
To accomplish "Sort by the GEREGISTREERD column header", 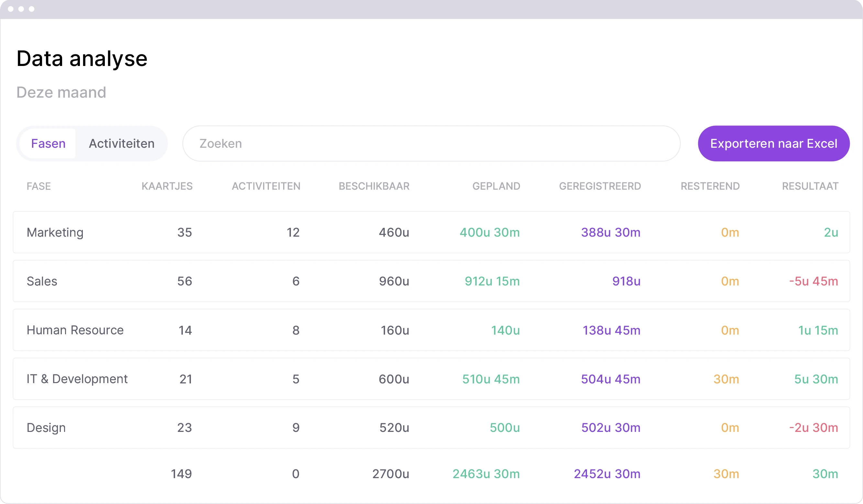I will [600, 186].
